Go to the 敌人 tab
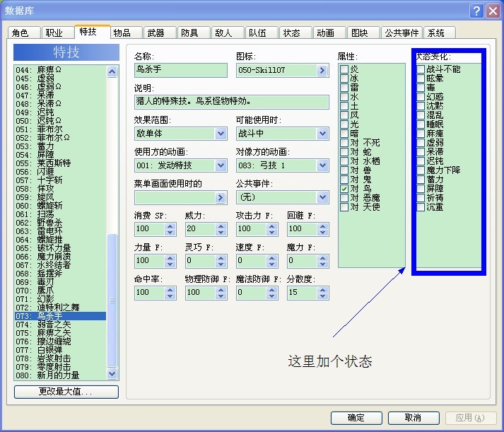504x432 pixels. pyautogui.click(x=228, y=33)
